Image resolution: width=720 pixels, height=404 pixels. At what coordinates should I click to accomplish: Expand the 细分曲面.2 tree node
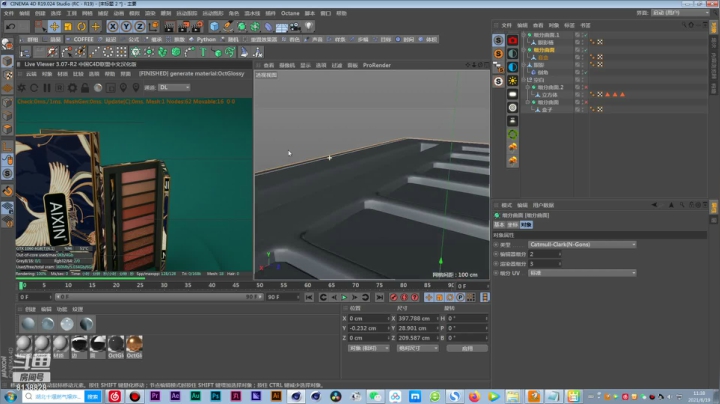528,87
